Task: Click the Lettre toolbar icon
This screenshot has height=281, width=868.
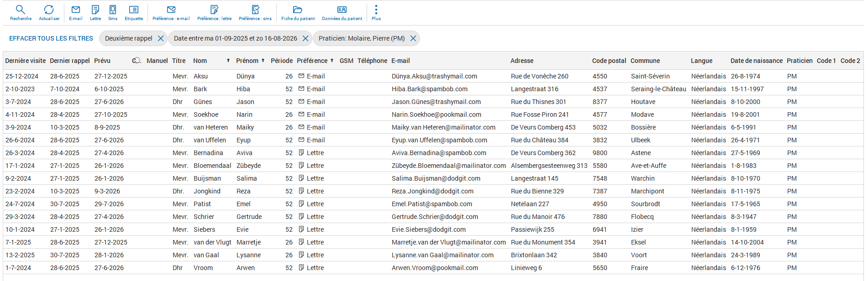Action: (x=95, y=13)
